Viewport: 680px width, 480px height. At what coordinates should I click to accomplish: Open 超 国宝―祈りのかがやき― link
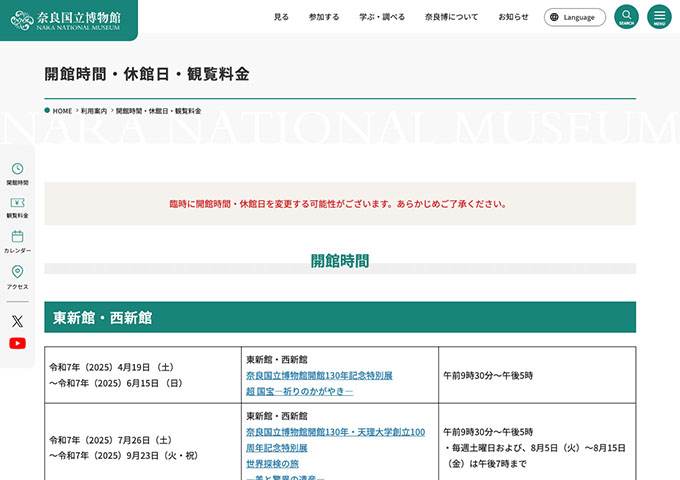point(300,392)
